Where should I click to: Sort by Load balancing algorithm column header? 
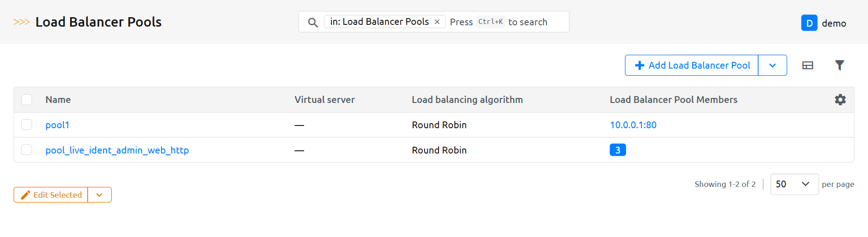click(x=467, y=100)
